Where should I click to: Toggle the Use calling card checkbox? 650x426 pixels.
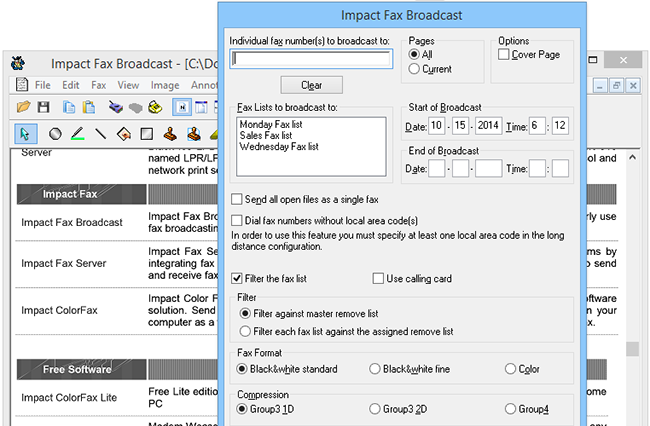pyautogui.click(x=379, y=277)
